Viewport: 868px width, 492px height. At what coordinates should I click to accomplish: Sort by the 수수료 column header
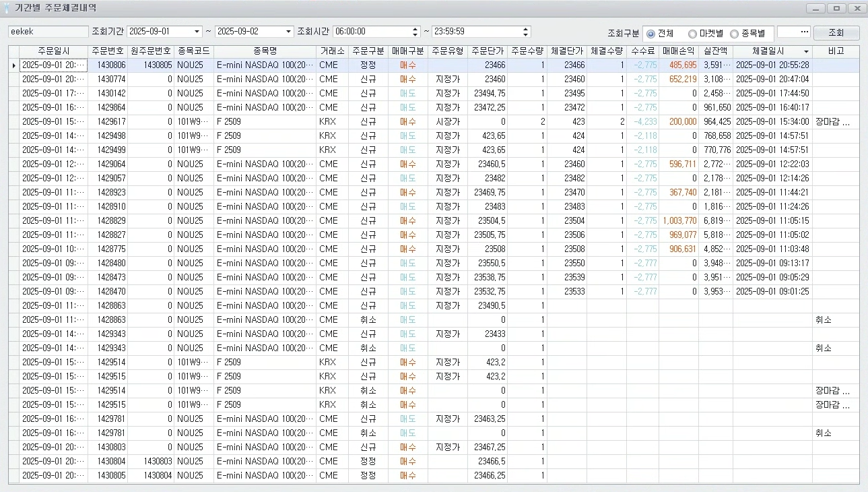pos(643,51)
